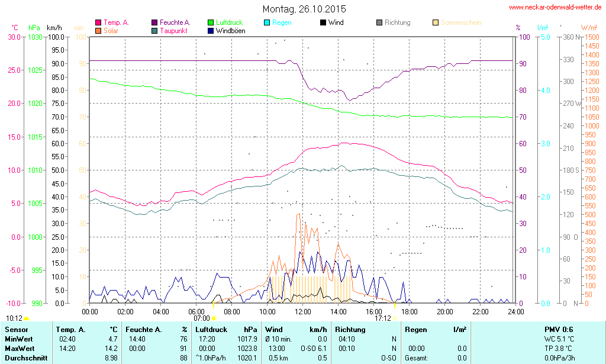
Task: Click the pink Temp. A. legend swatch
Action: [98, 22]
